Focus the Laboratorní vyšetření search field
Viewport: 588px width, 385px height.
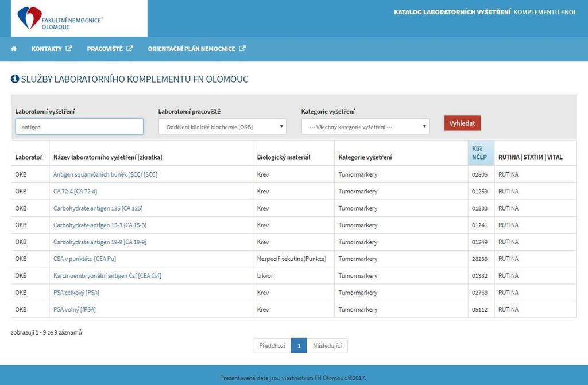[79, 127]
